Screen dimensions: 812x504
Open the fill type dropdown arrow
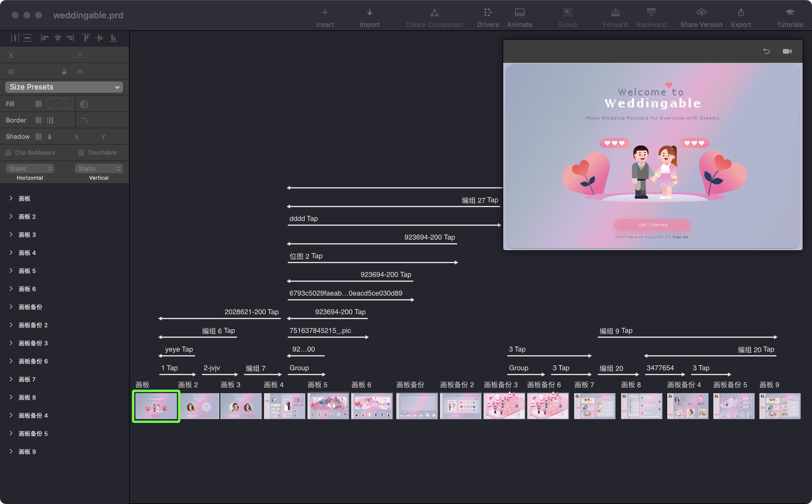[x=69, y=104]
